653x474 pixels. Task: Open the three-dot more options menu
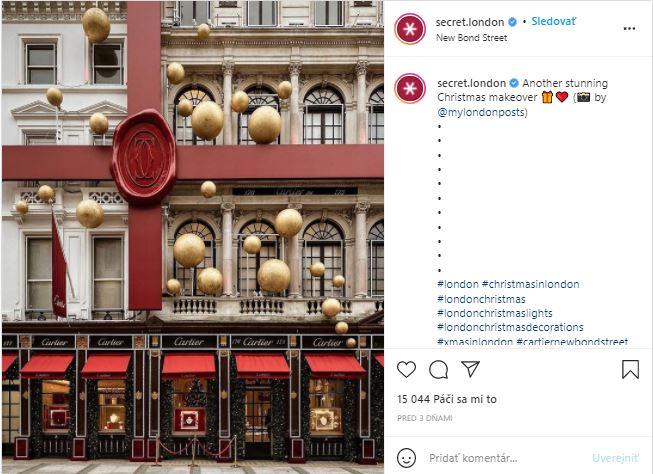click(629, 28)
